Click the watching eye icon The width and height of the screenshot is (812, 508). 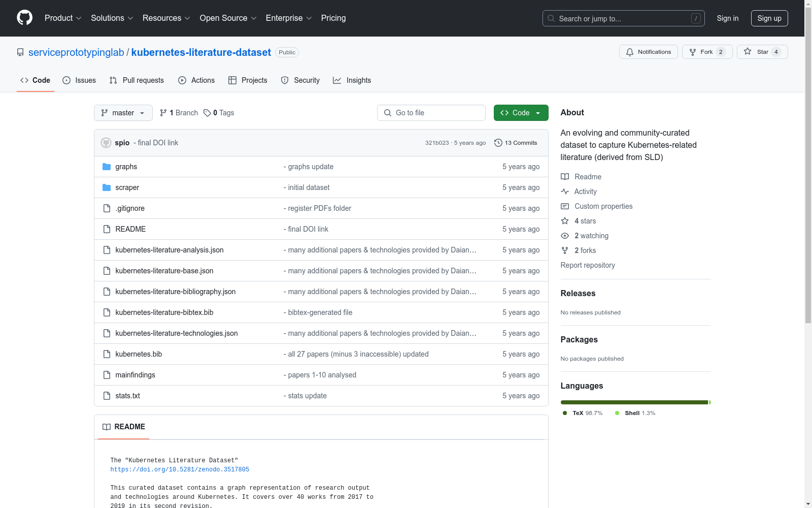[x=565, y=236]
